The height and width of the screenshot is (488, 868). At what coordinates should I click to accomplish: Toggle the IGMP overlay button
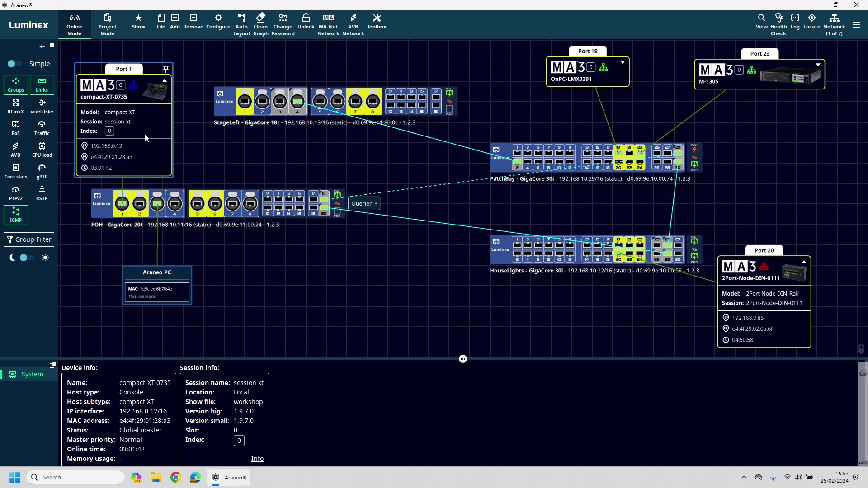point(16,215)
